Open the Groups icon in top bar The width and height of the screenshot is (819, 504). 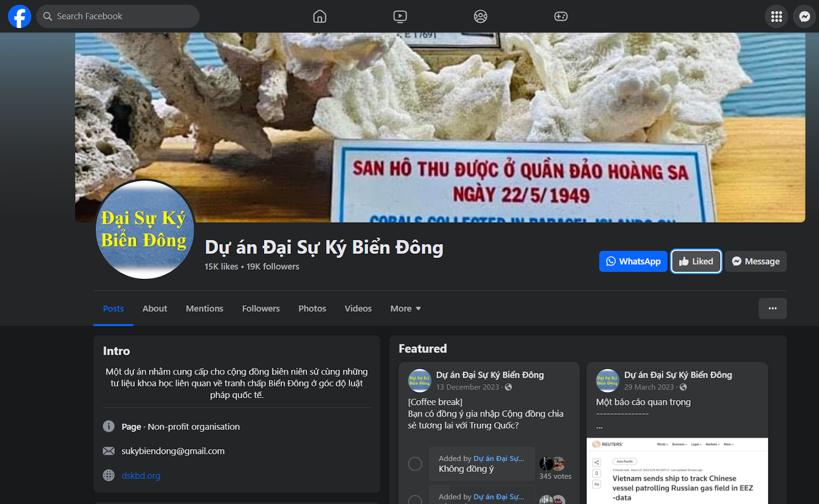tap(480, 16)
